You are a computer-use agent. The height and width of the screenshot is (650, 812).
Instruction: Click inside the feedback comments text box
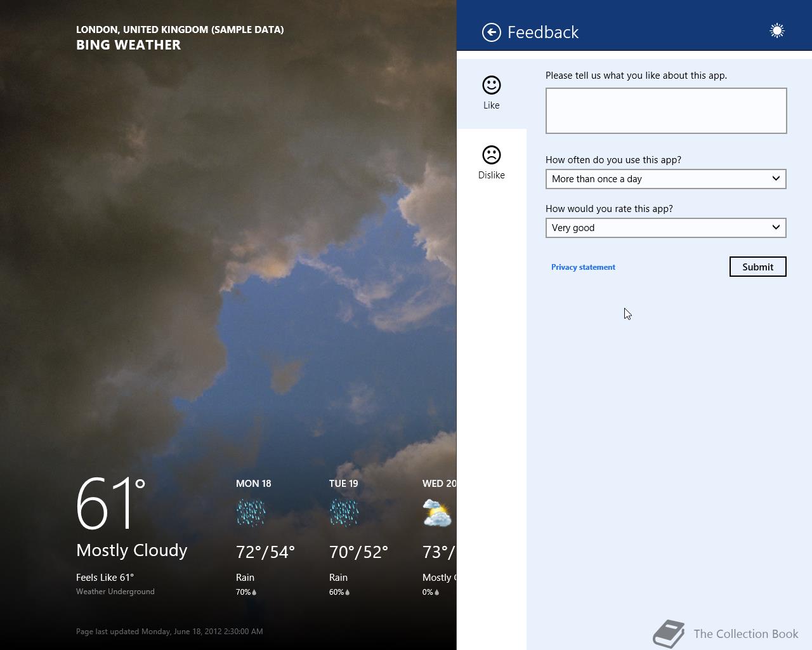click(666, 111)
